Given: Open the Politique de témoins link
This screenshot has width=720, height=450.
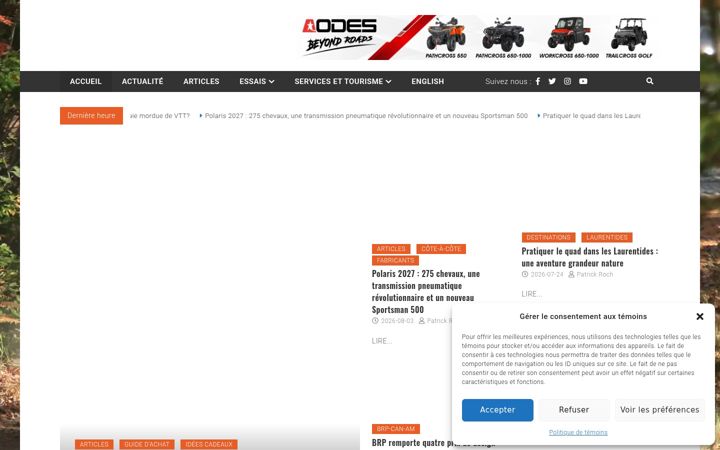Looking at the screenshot, I should pyautogui.click(x=578, y=433).
